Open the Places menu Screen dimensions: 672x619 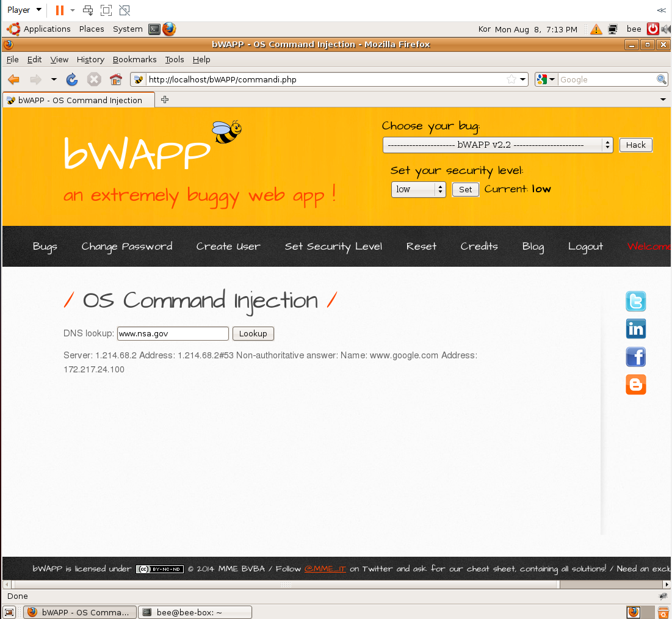point(92,29)
